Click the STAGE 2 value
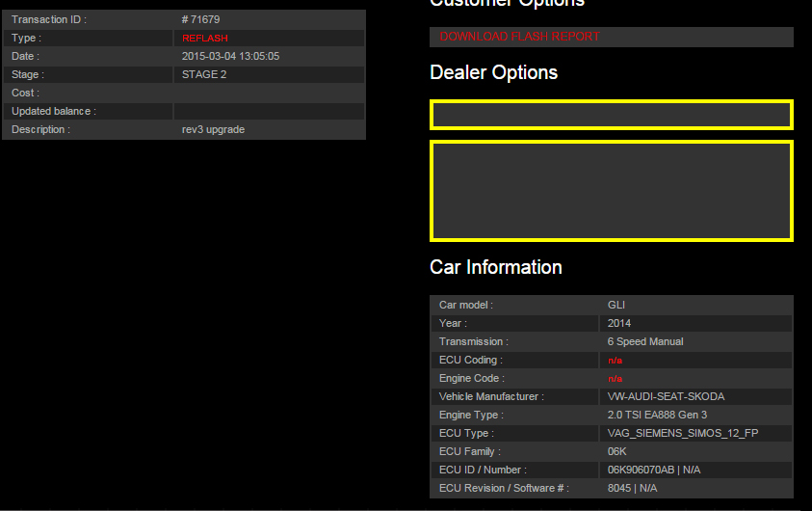Image resolution: width=812 pixels, height=511 pixels. [204, 75]
